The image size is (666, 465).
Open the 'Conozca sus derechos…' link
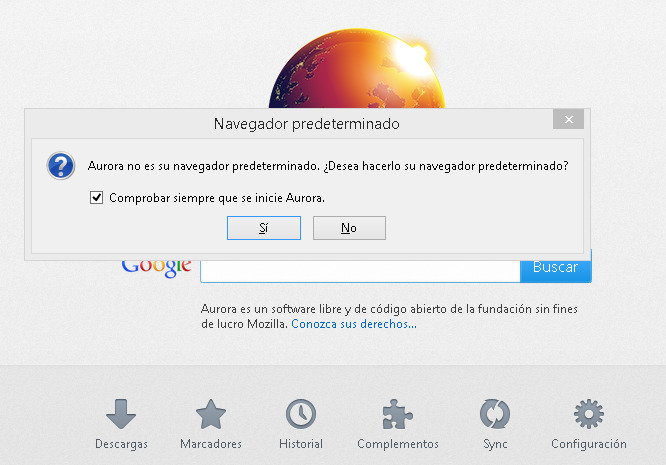354,324
